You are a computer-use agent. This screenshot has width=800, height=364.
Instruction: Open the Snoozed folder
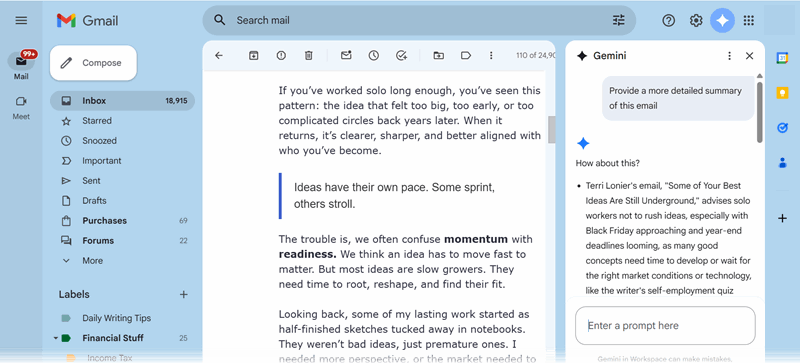click(122, 141)
